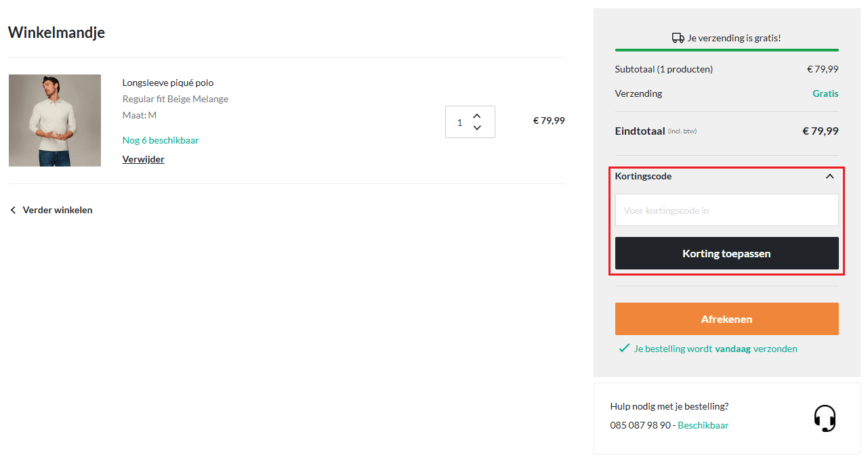Go back via Verder winkelen link
868x459 pixels.
58,210
